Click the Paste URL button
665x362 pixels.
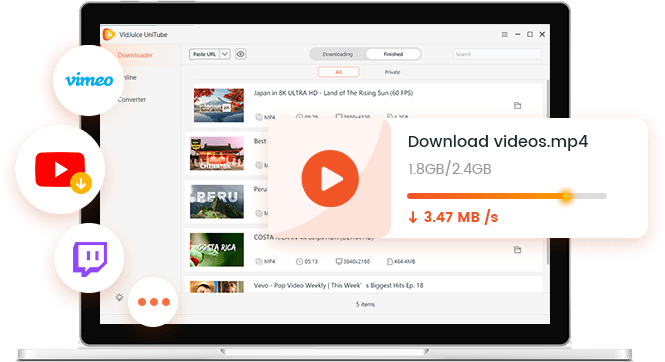click(x=204, y=54)
